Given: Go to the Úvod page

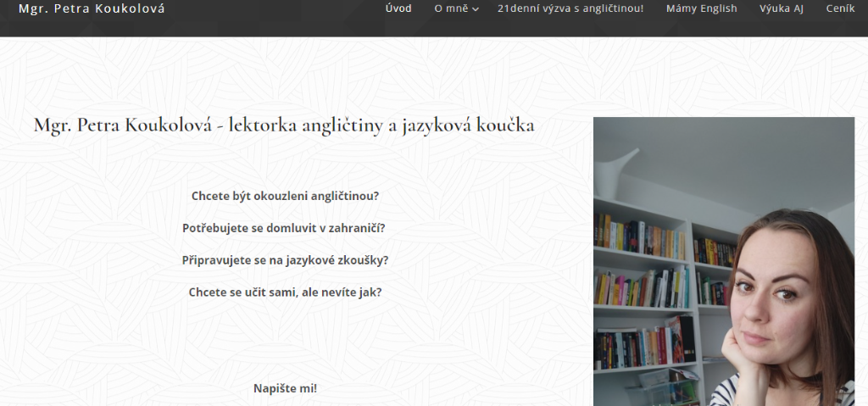Looking at the screenshot, I should (x=398, y=8).
